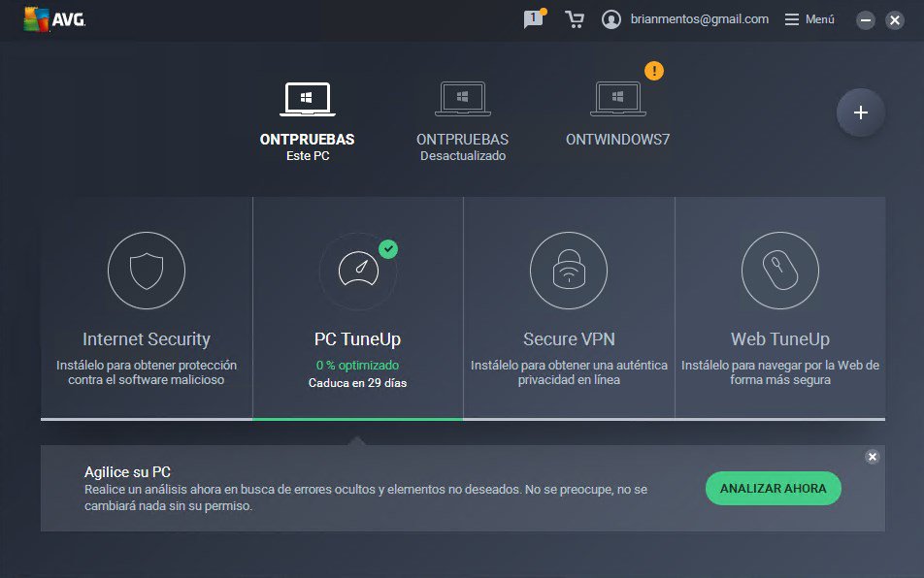Click the '0 % optimizado' status text
Screen dimensions: 924x578
point(357,365)
